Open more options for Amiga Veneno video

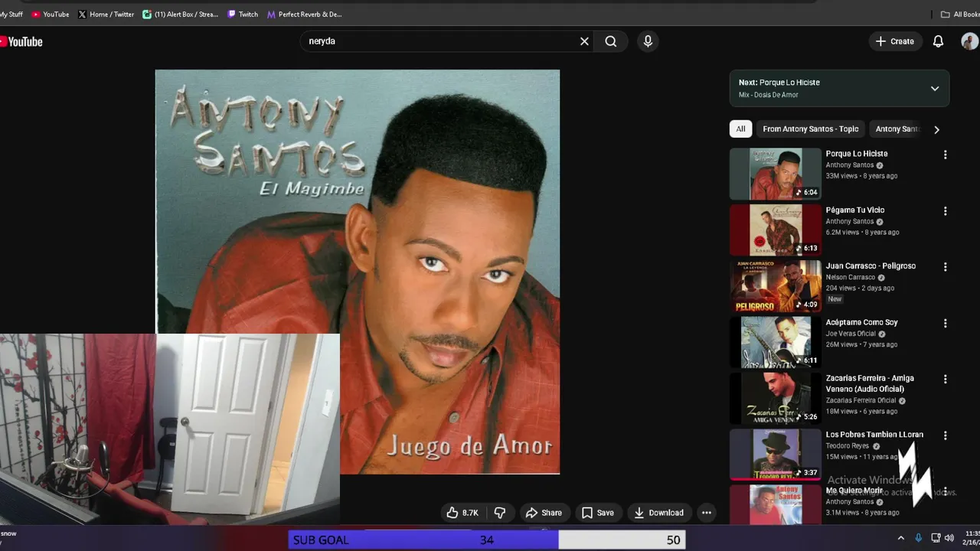pyautogui.click(x=945, y=380)
